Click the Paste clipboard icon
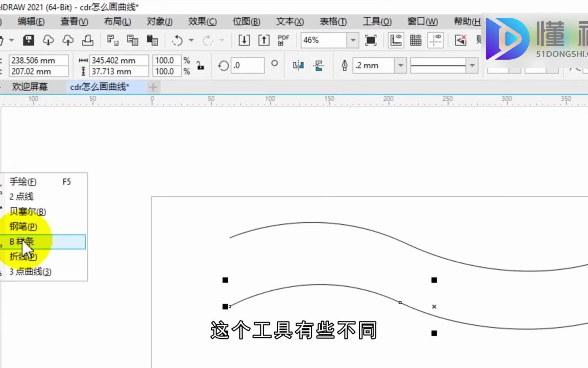This screenshot has width=588, height=368. (152, 40)
